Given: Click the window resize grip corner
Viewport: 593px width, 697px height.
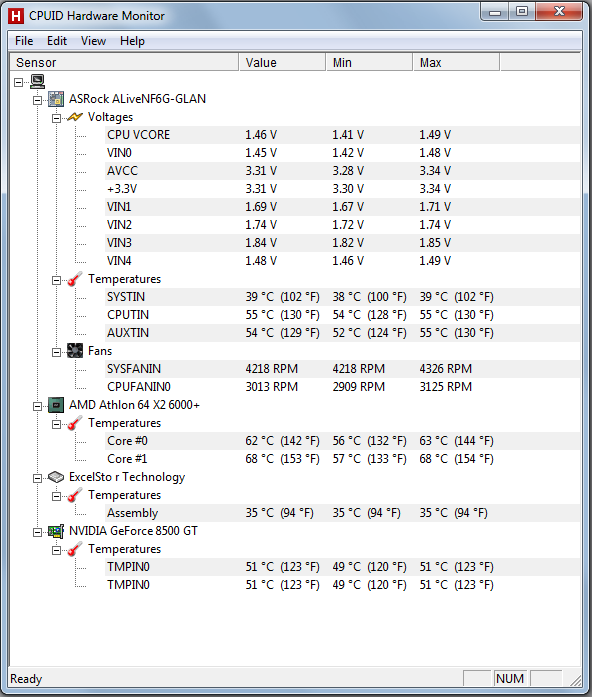Looking at the screenshot, I should pos(576,680).
